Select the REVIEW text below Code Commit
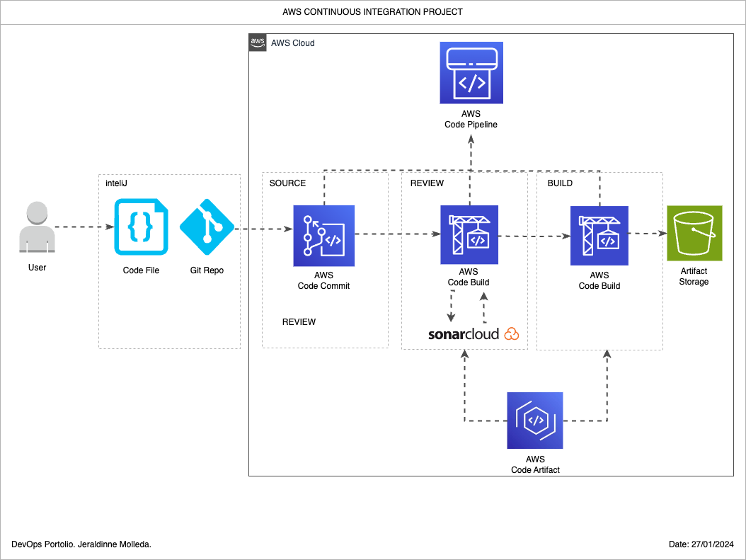This screenshot has width=746, height=560. [x=299, y=322]
